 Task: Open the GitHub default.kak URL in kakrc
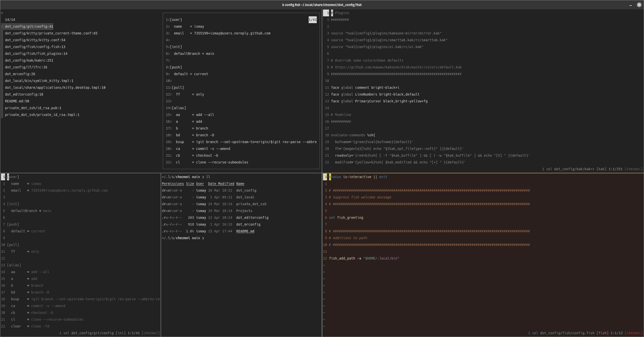[398, 67]
